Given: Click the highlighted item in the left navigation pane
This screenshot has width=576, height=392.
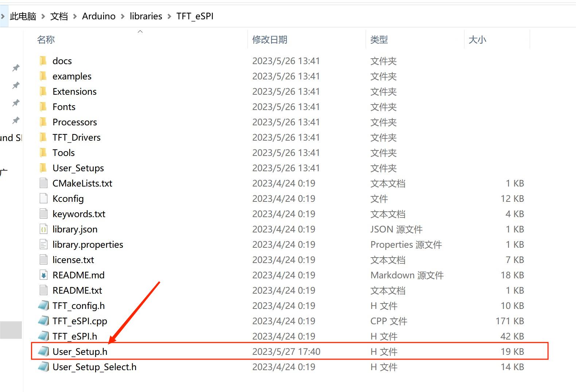Looking at the screenshot, I should 11,330.
